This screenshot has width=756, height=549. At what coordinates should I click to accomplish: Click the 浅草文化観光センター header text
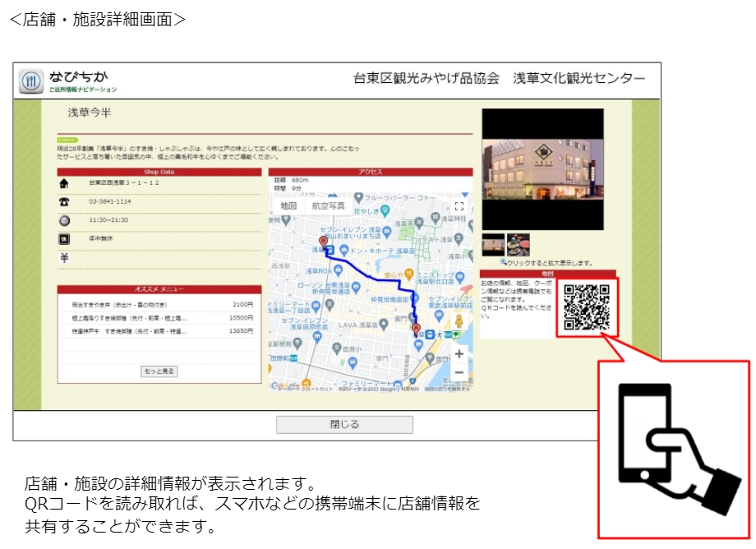pos(579,78)
